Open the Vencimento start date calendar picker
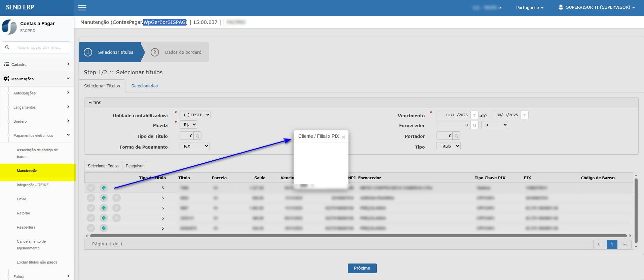Viewport: 644px width, 280px height. (x=474, y=115)
